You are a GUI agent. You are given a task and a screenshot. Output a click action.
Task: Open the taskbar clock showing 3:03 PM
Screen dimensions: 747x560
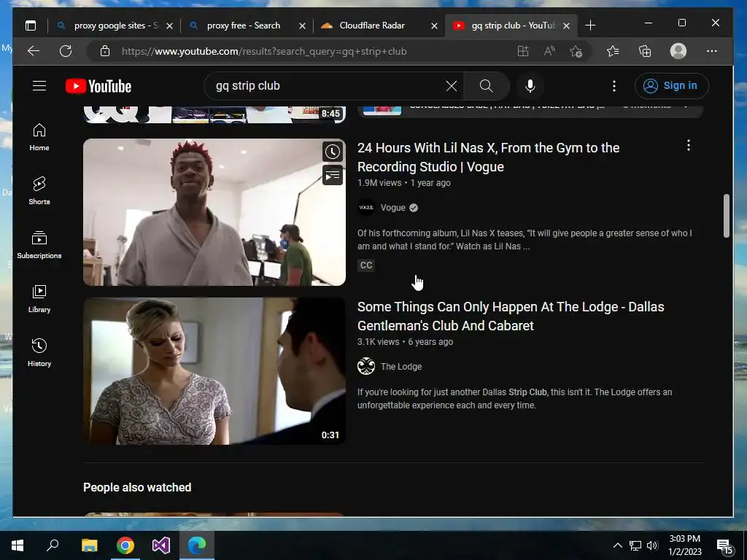click(684, 545)
